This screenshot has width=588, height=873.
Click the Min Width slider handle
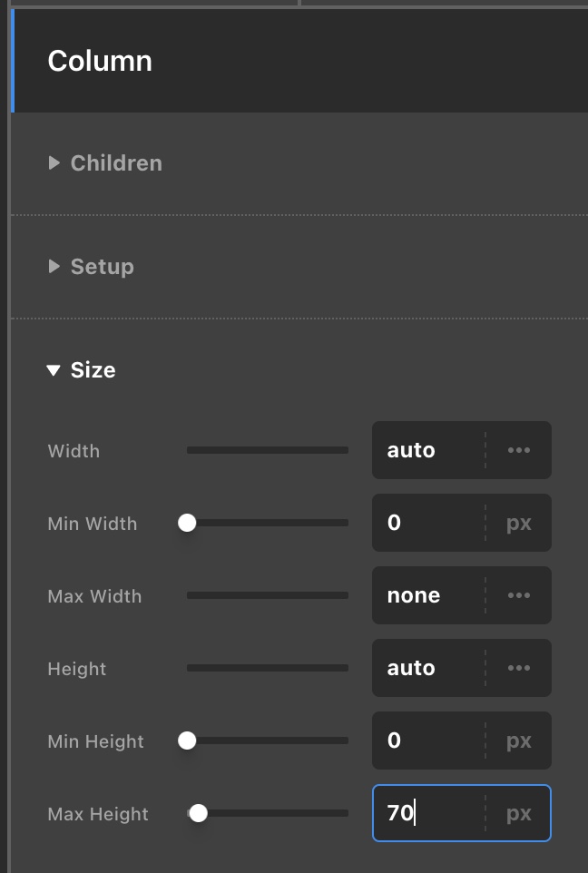pyautogui.click(x=187, y=523)
